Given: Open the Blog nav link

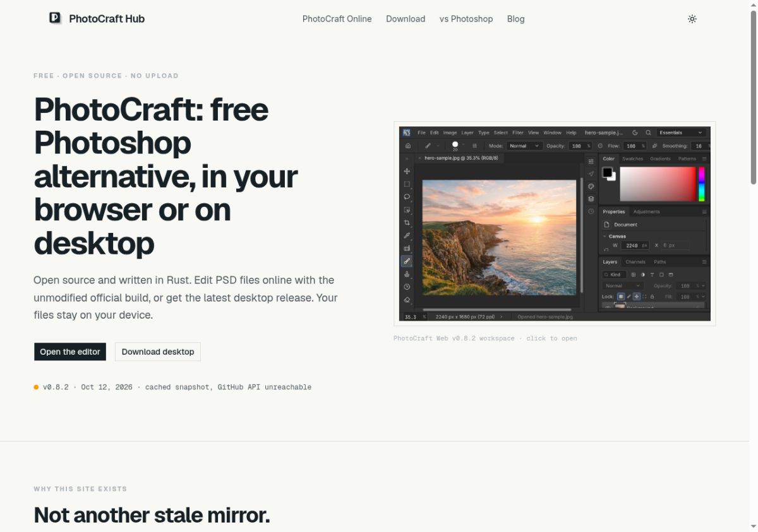Looking at the screenshot, I should tap(516, 19).
